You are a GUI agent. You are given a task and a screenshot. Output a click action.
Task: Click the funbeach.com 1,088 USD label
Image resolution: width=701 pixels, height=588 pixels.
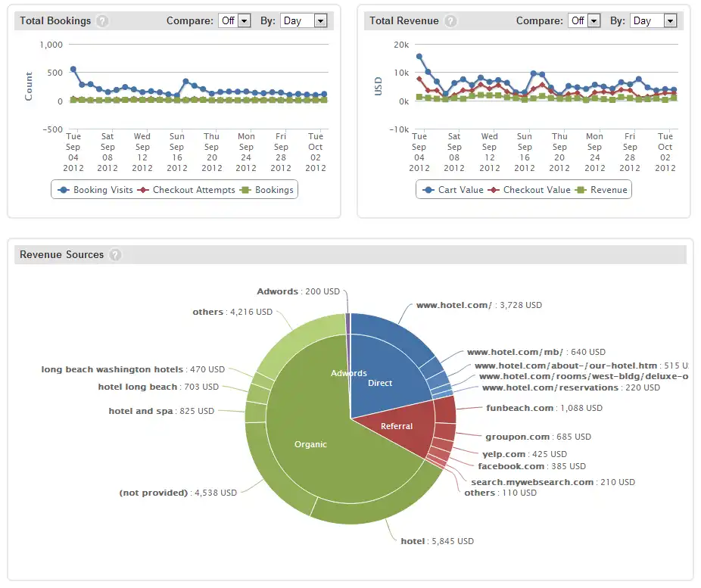coord(544,408)
